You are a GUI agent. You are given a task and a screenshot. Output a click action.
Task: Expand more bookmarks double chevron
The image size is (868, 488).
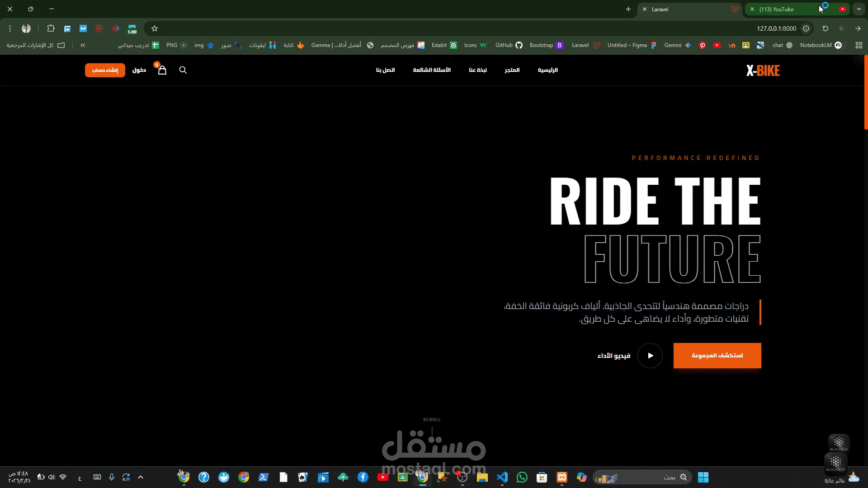point(83,45)
